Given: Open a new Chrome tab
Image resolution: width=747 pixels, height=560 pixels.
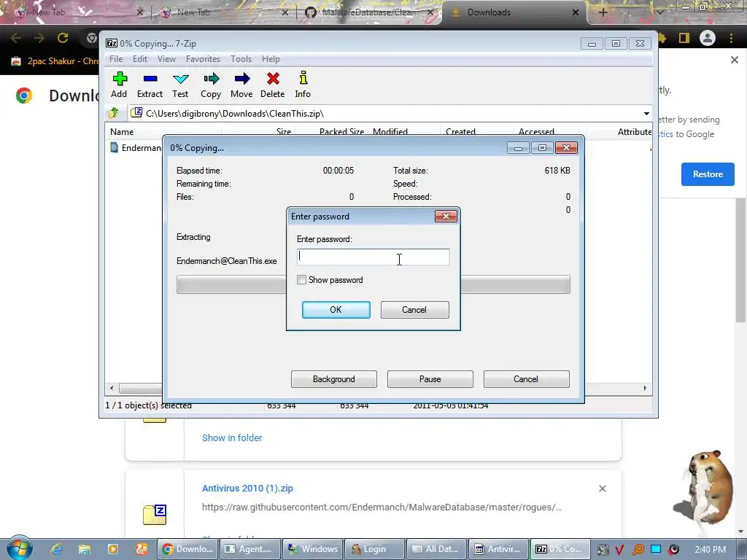Looking at the screenshot, I should 603,12.
